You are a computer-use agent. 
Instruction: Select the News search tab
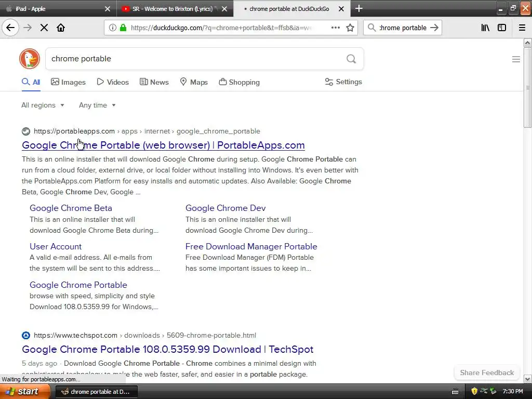154,82
